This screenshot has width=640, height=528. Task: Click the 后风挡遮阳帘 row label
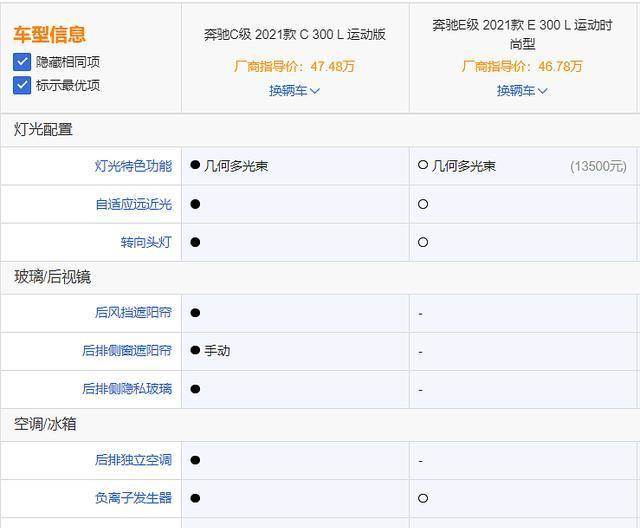tap(133, 313)
